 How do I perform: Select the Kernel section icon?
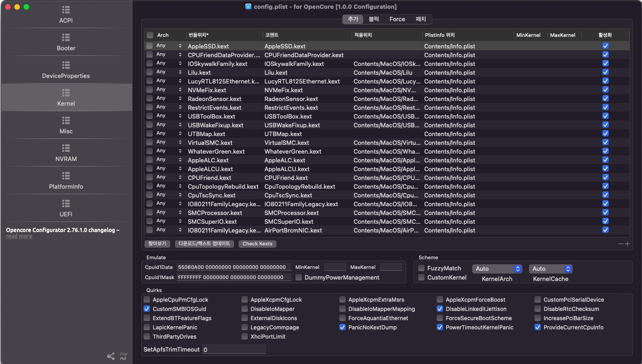pos(66,93)
